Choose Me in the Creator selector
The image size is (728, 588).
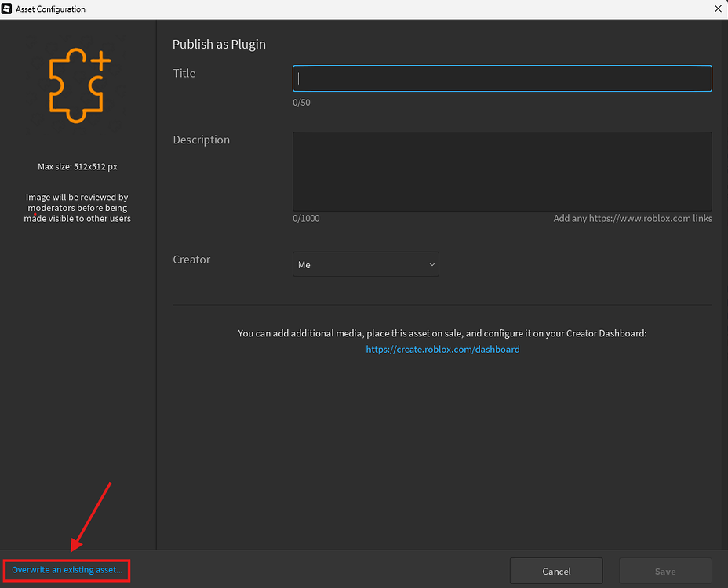coord(366,264)
